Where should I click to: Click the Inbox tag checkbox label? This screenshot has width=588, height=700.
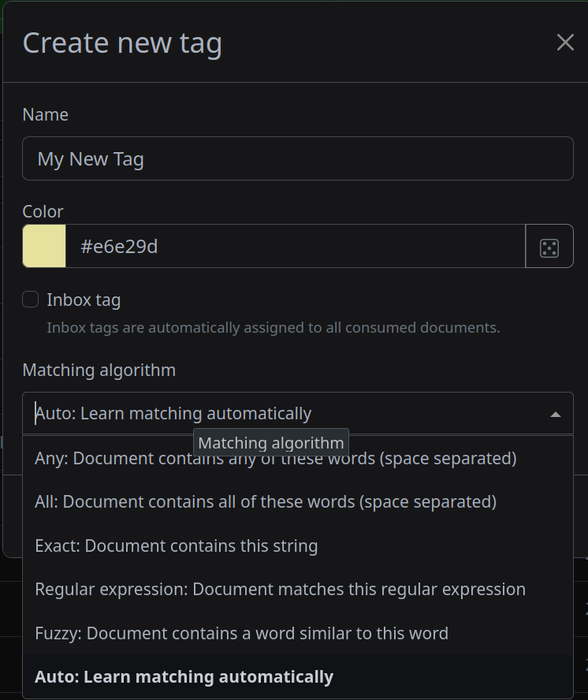point(84,300)
